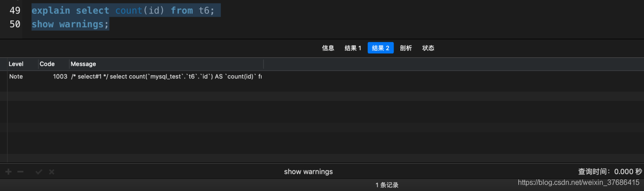
Task: Switch to the 剖析 tab
Action: click(406, 48)
